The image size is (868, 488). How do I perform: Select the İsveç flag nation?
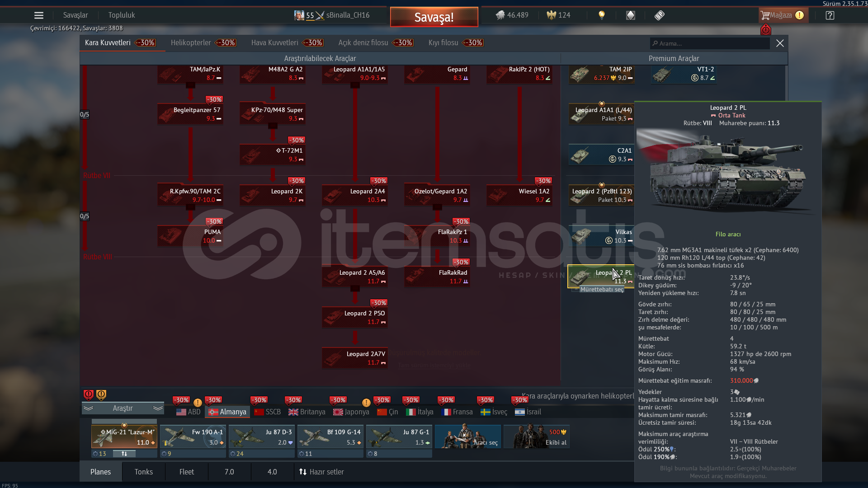pyautogui.click(x=494, y=412)
